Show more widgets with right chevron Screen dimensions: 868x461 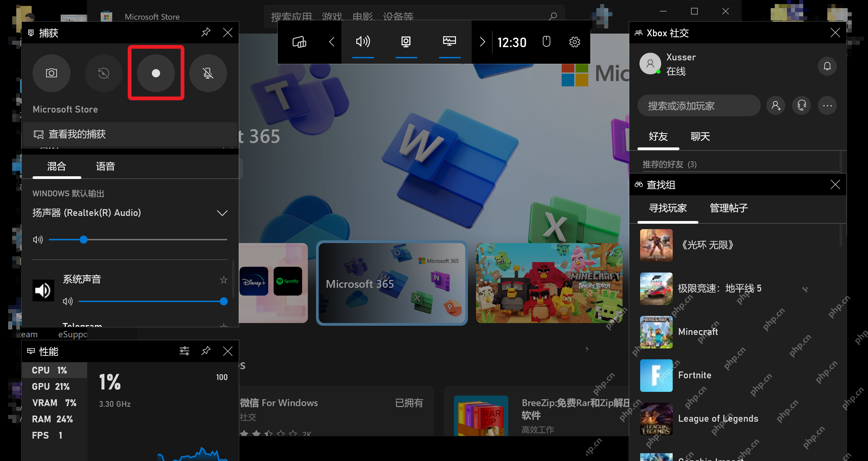(482, 42)
